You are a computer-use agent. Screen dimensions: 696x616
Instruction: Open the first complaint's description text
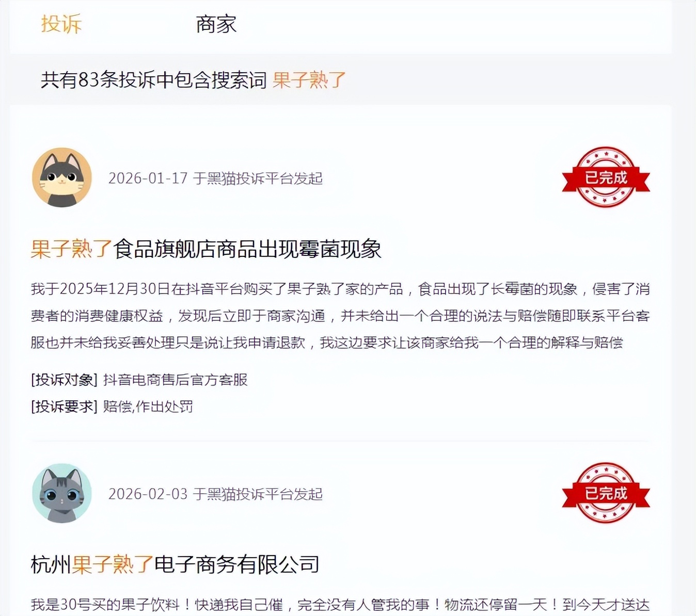coord(340,316)
